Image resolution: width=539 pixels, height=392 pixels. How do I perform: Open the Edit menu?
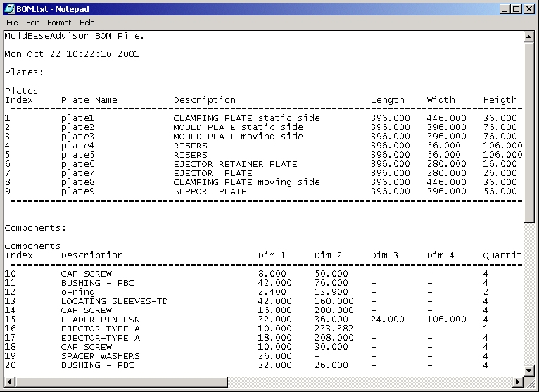tap(32, 23)
